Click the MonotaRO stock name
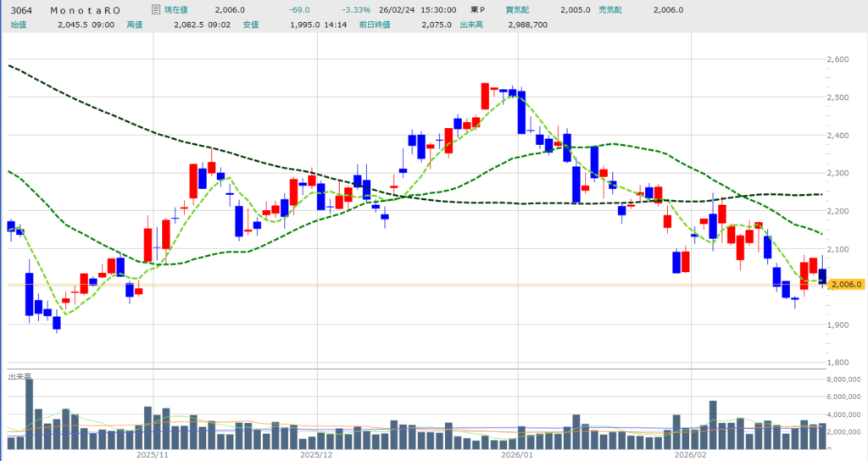The height and width of the screenshot is (461, 868). 83,9
